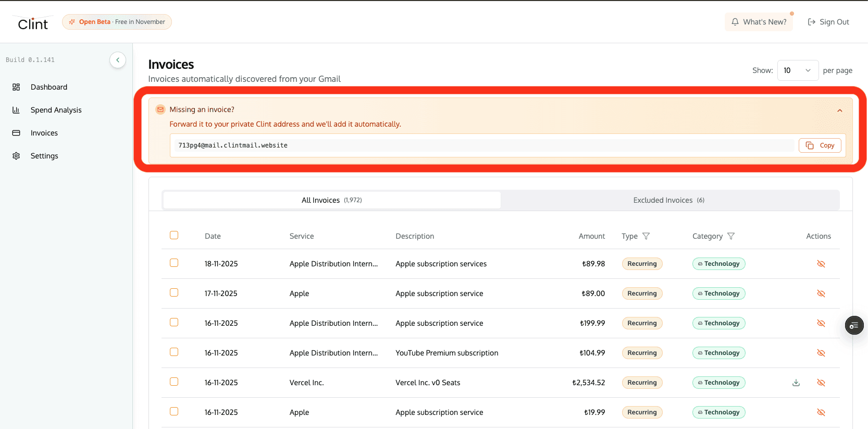This screenshot has height=429, width=868.
Task: Select the 18-11-2025 invoice checkbox
Action: pyautogui.click(x=174, y=263)
